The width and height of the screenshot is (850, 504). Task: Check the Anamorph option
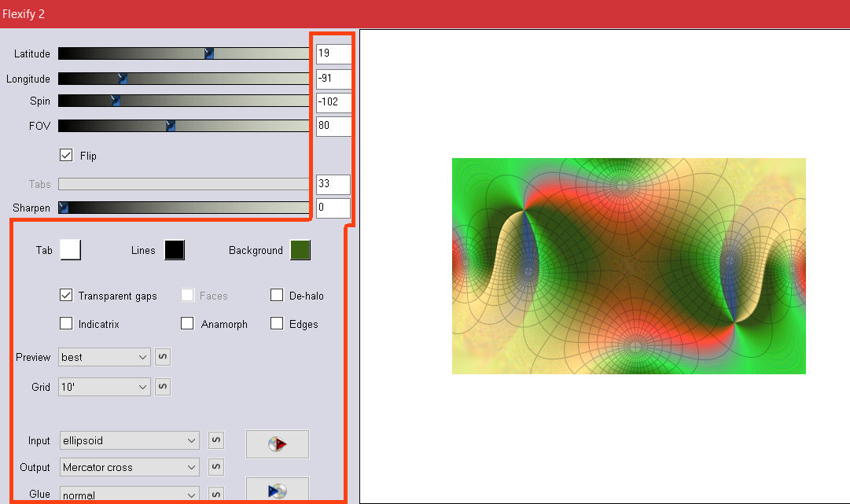187,323
